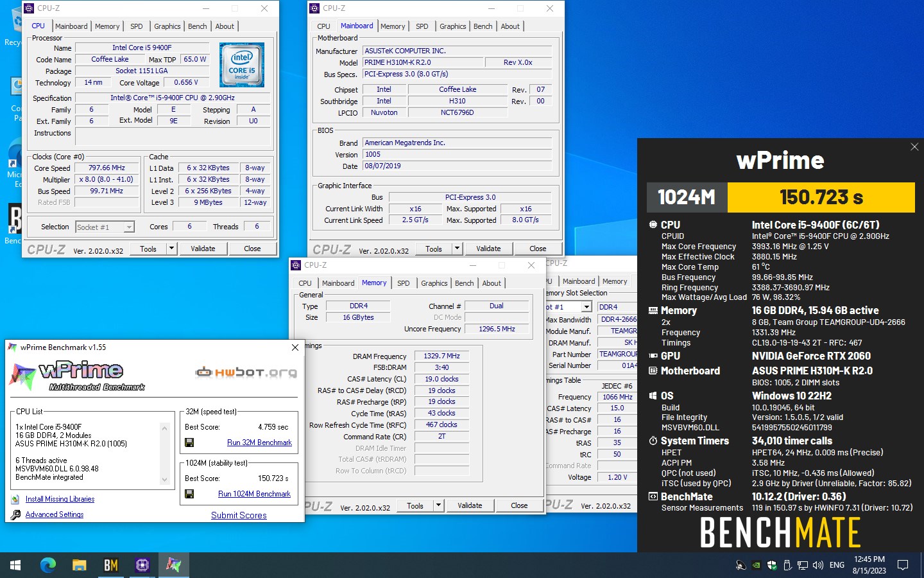Switch to Mainboard tab in CPU window

point(71,26)
